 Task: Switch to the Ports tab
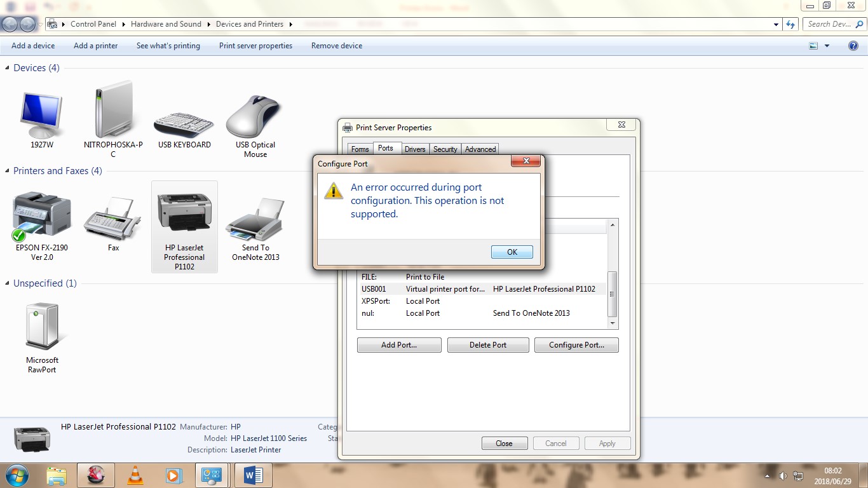pos(386,148)
